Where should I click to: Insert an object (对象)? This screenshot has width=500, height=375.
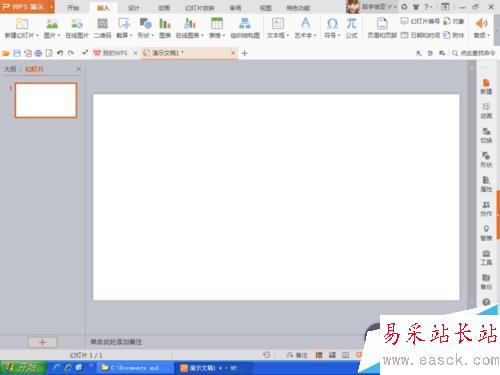[x=454, y=21]
